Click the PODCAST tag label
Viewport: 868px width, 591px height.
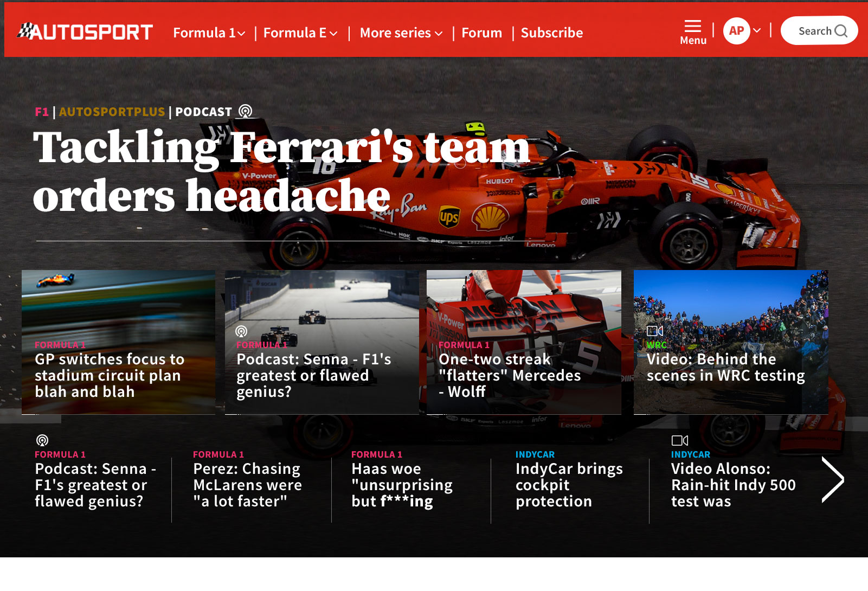(204, 112)
